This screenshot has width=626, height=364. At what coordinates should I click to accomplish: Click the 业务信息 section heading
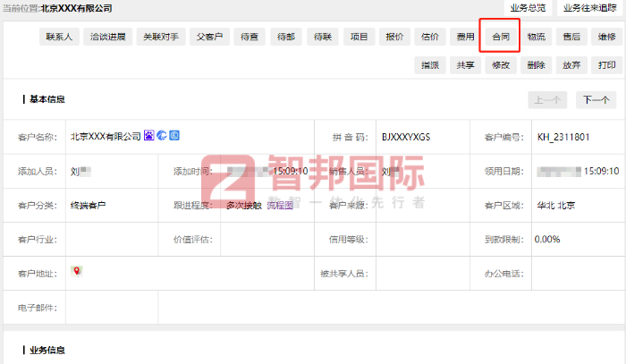tap(47, 350)
